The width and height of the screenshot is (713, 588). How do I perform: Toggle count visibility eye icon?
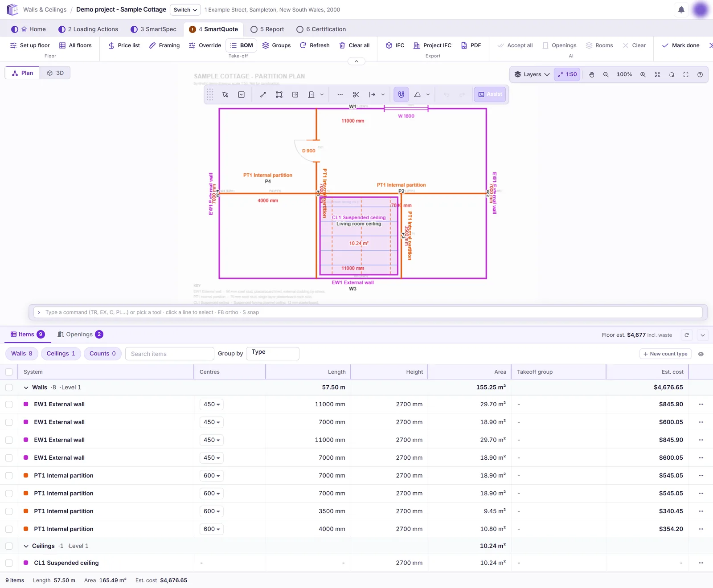pos(701,354)
